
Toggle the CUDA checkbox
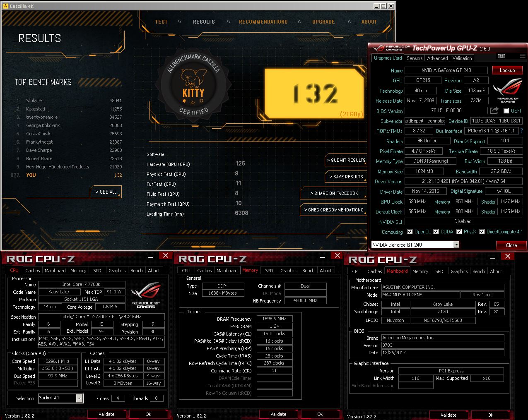tap(436, 232)
